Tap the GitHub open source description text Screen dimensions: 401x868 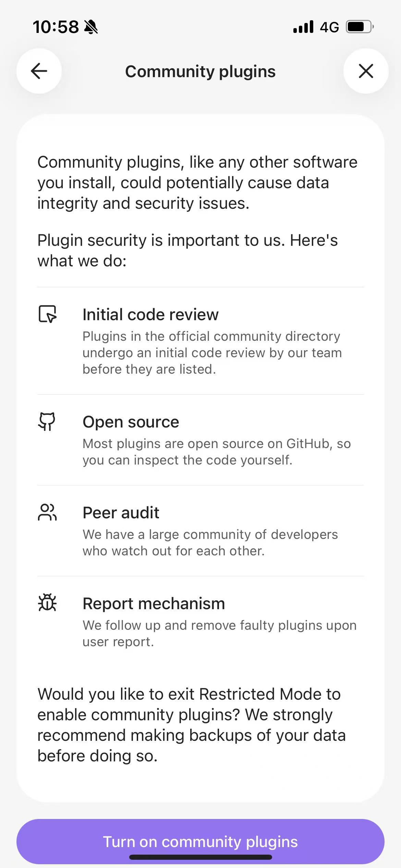(217, 452)
